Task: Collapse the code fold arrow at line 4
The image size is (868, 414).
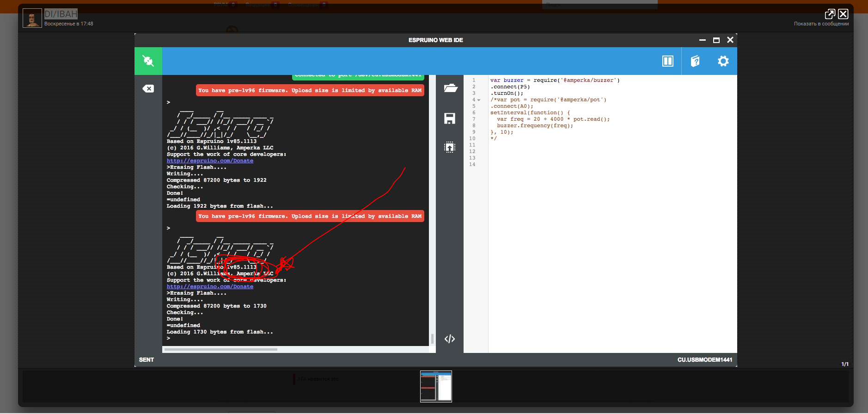Action: pyautogui.click(x=479, y=100)
